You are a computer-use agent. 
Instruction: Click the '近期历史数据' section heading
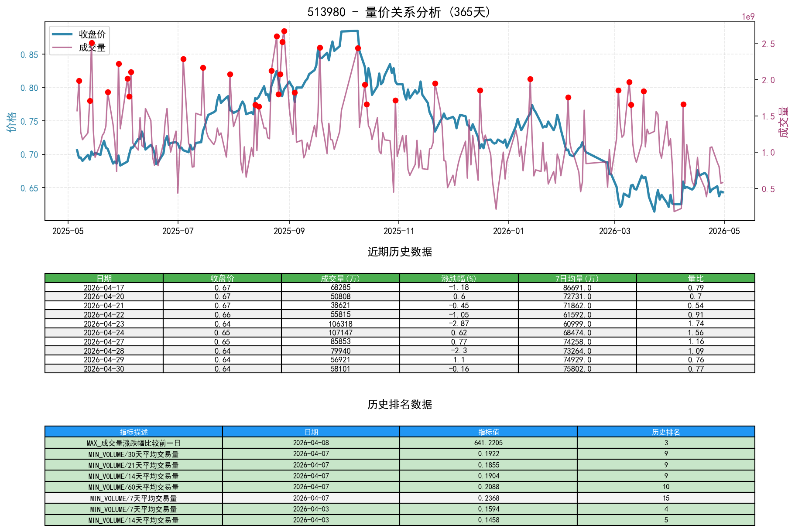[400, 252]
